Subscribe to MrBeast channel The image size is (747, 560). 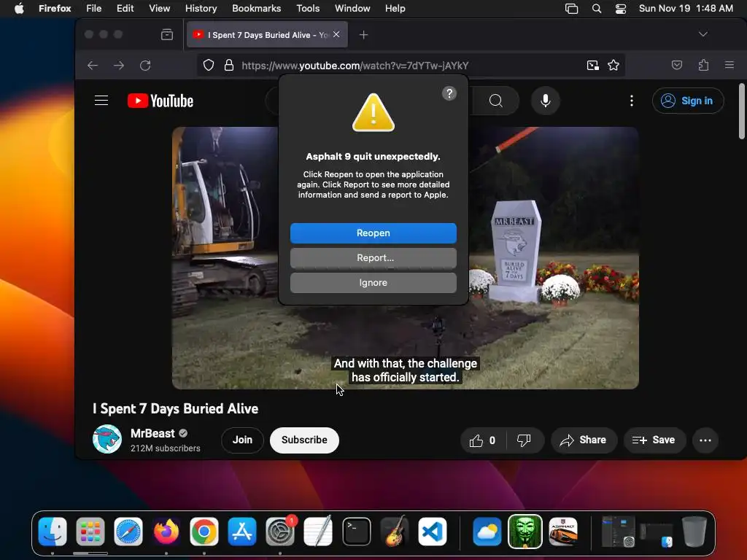pos(304,440)
